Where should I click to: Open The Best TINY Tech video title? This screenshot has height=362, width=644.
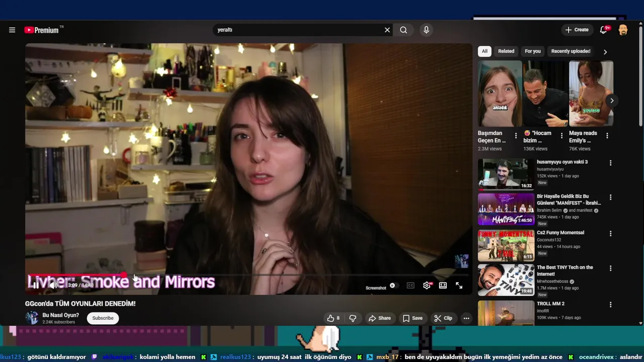click(x=565, y=270)
